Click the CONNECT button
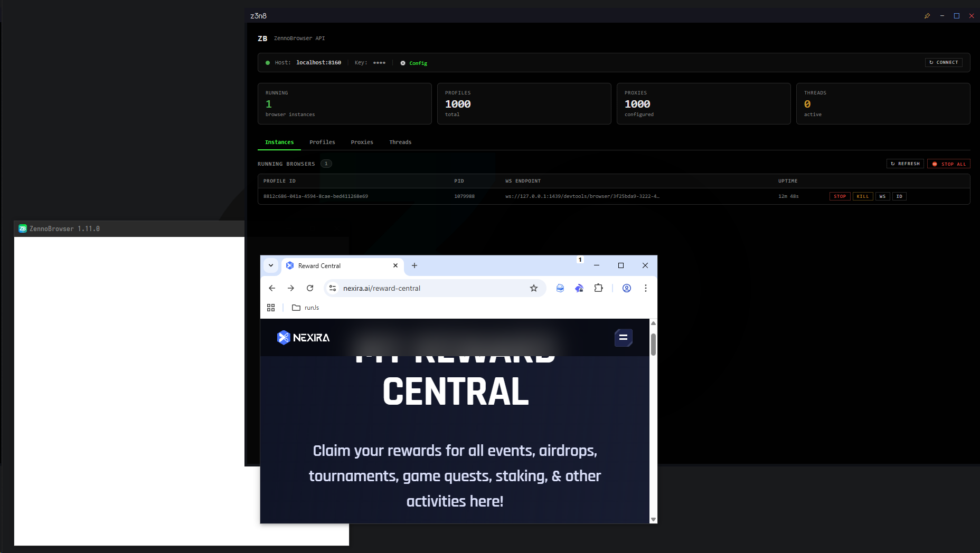Viewport: 980px width, 553px height. 944,62
